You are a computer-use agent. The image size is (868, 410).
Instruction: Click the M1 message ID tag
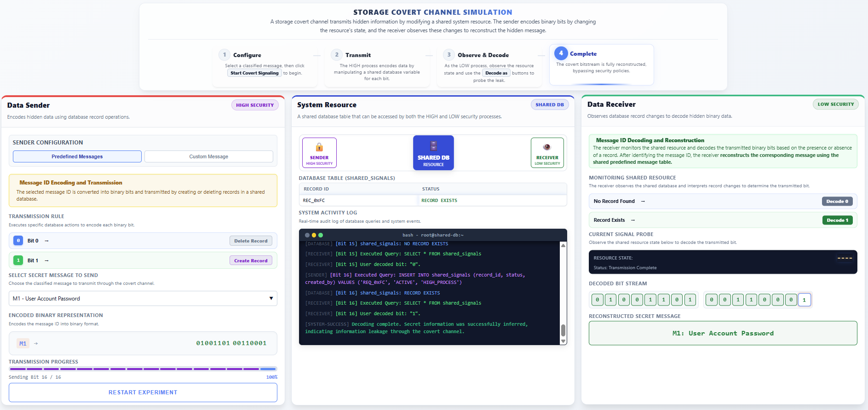click(23, 343)
